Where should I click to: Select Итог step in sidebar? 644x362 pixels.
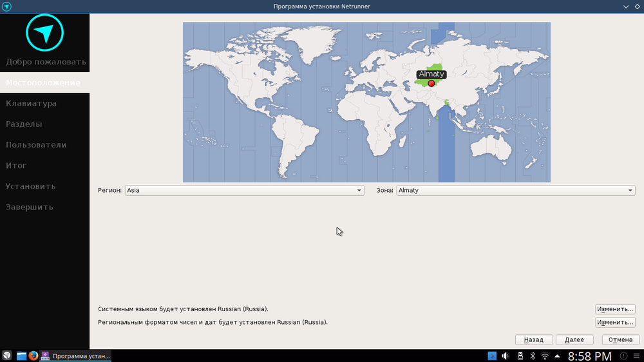pos(45,166)
